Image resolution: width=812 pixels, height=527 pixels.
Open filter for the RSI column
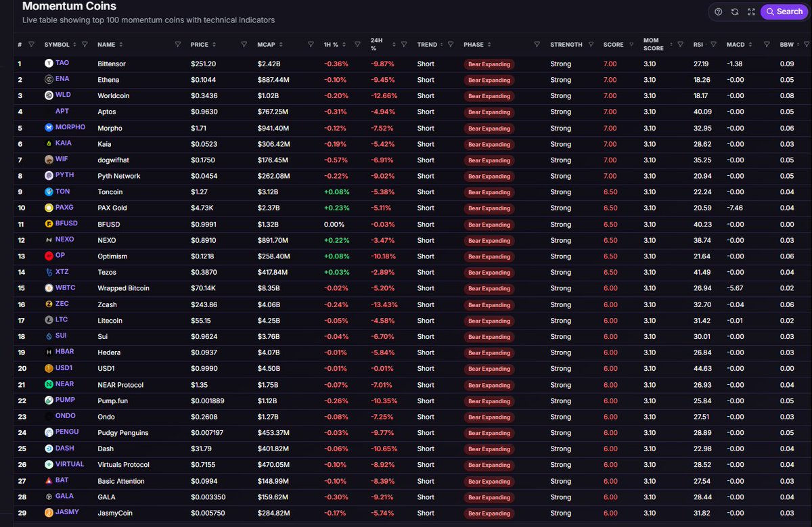713,45
